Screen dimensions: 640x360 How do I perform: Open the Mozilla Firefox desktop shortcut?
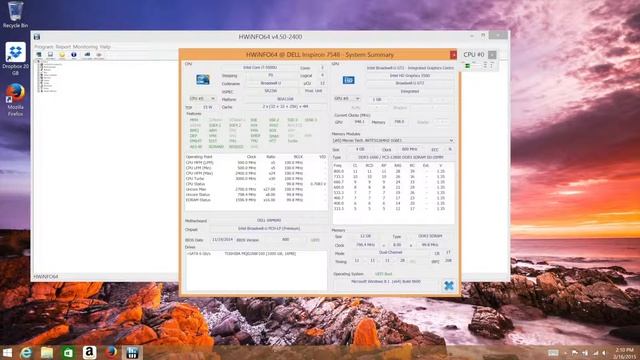coord(16,100)
